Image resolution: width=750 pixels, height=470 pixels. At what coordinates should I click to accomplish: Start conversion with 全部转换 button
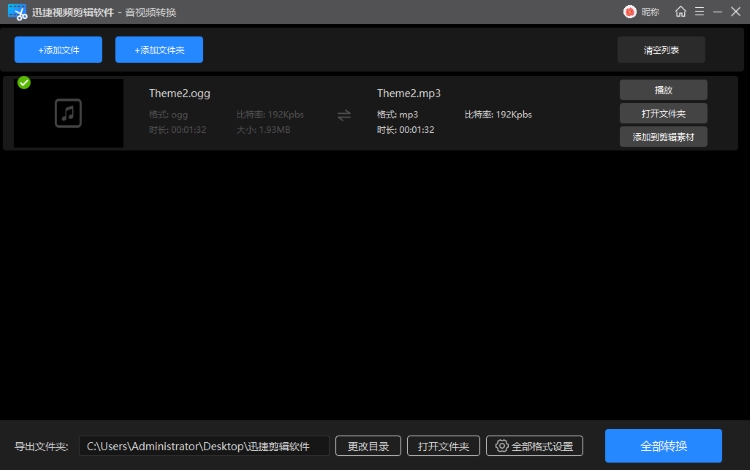pyautogui.click(x=663, y=446)
